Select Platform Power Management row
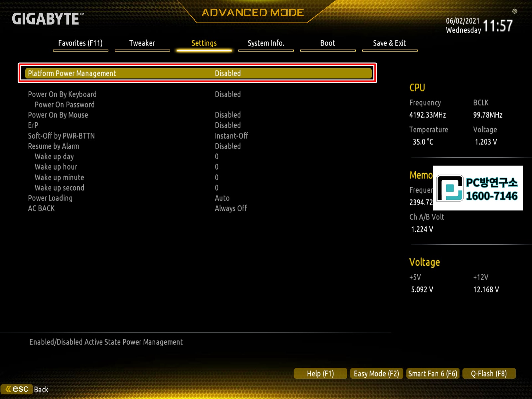Image resolution: width=532 pixels, height=399 pixels. tap(198, 73)
